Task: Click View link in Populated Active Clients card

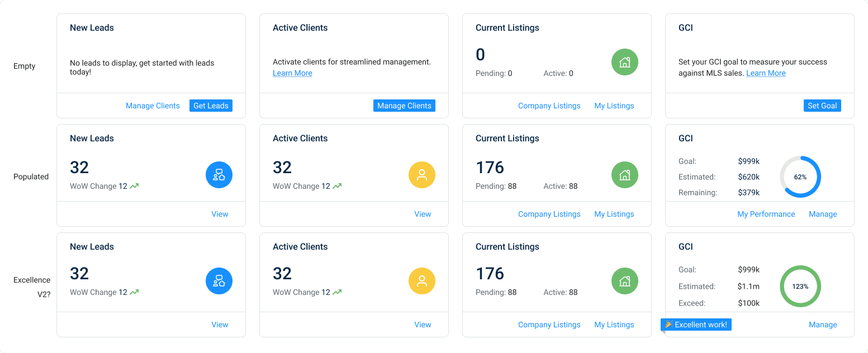Action: pos(423,214)
